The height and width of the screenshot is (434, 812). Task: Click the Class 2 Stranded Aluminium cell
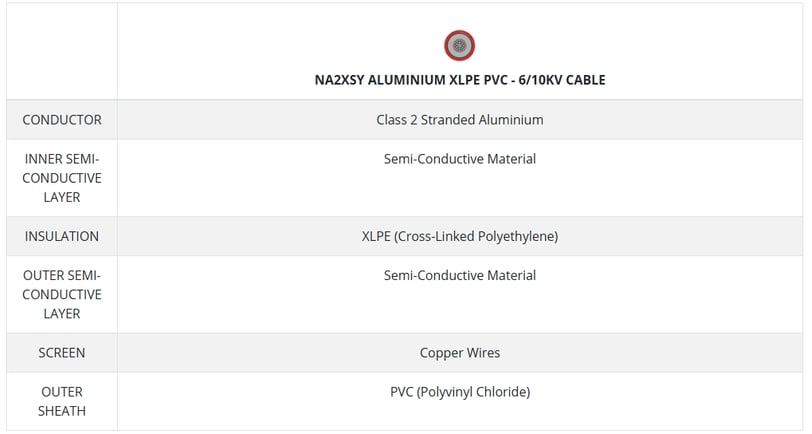click(x=460, y=120)
